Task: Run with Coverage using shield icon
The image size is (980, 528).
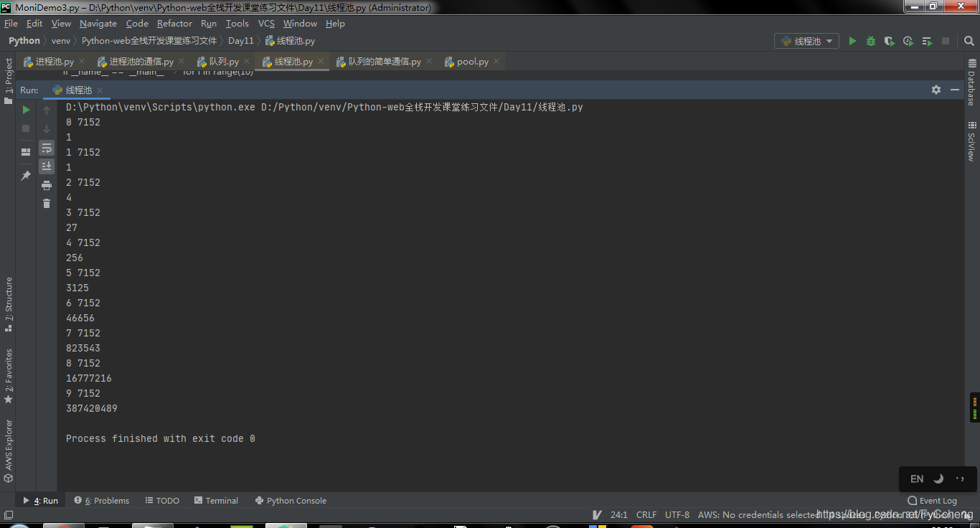Action: pos(890,41)
